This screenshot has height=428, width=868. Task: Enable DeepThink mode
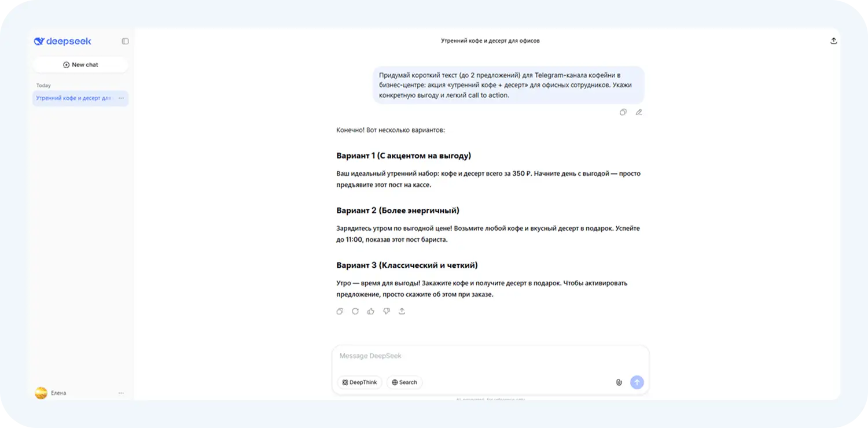359,382
